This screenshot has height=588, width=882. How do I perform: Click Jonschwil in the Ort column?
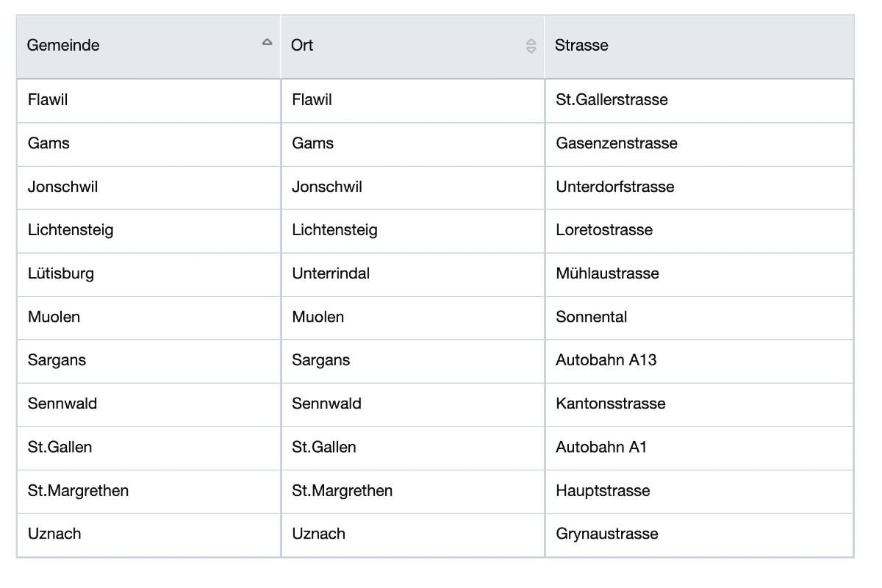point(326,187)
